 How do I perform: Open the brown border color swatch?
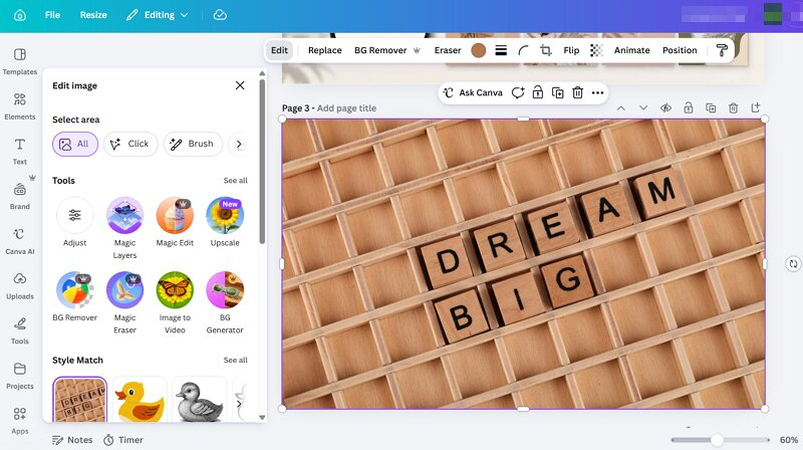click(x=478, y=50)
